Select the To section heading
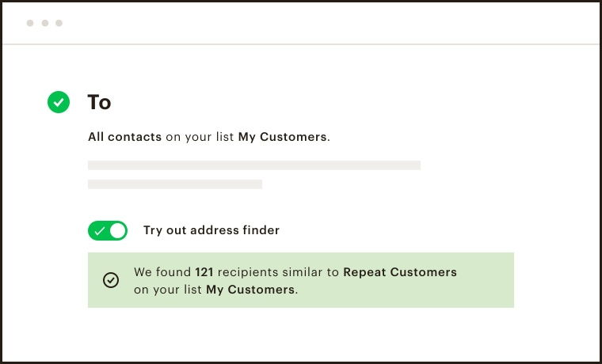602x364 pixels. tap(99, 102)
